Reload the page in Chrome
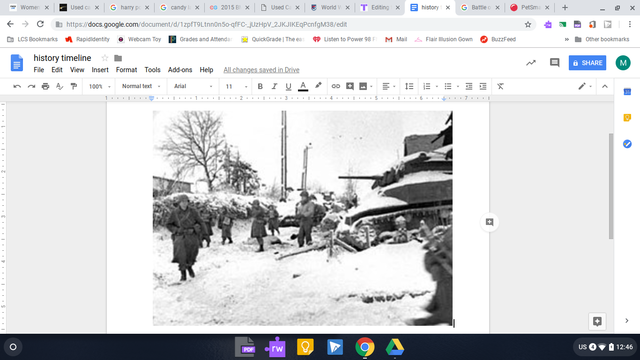 40,24
